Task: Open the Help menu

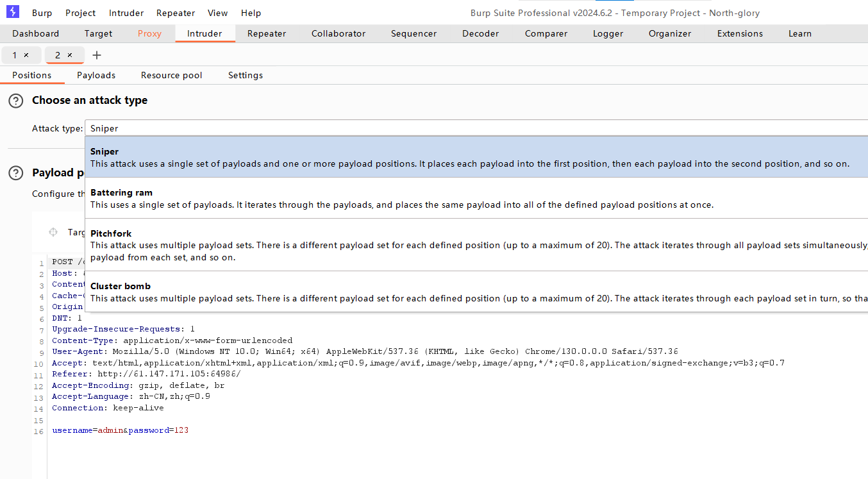Action: coord(251,13)
